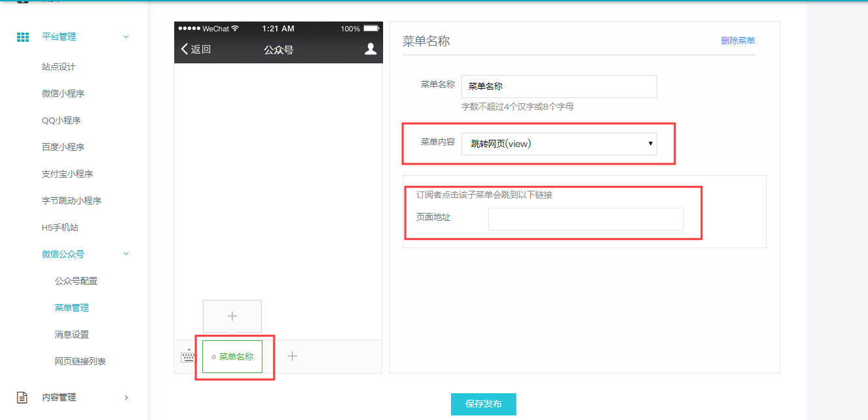Add a new main menu with plus icon
This screenshot has width=868, height=420.
(292, 356)
